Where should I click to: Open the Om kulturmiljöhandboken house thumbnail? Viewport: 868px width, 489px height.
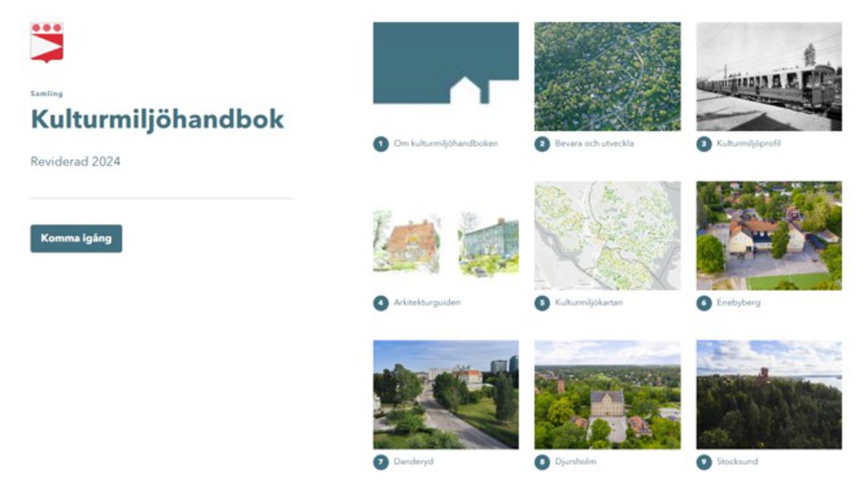click(446, 63)
